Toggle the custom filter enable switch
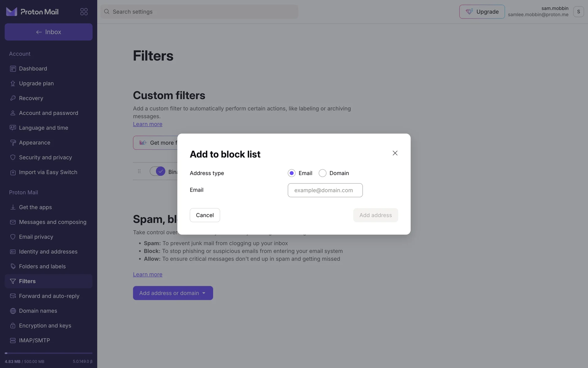Viewport: 588px width, 368px height. tap(157, 171)
